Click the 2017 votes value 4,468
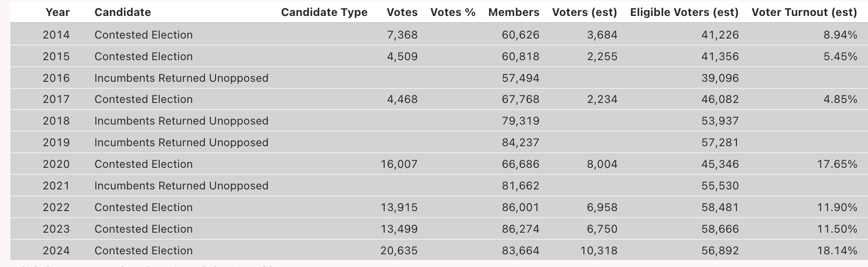Viewport: 868px width, 267px height. click(x=402, y=99)
